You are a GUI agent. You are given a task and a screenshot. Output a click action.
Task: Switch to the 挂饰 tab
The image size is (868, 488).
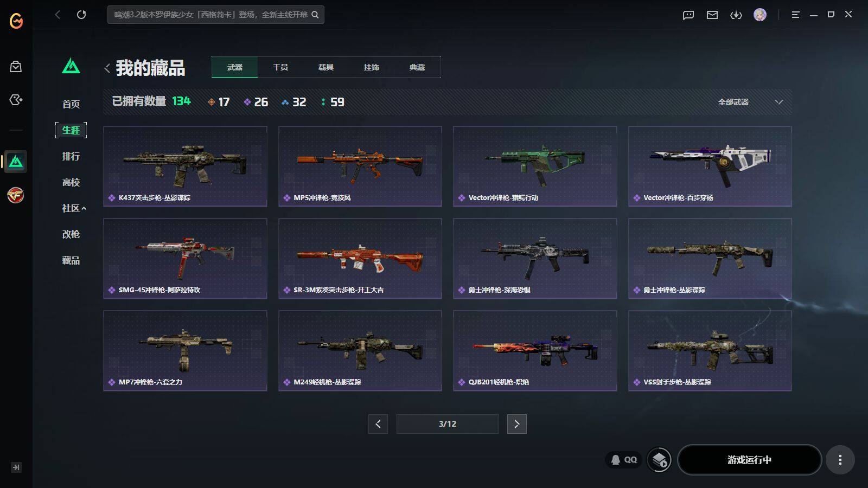(372, 67)
